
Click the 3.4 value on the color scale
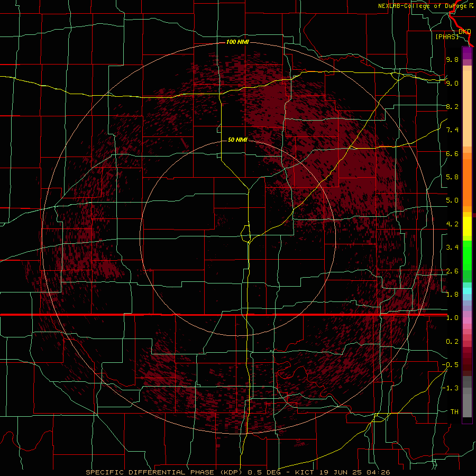(452, 248)
